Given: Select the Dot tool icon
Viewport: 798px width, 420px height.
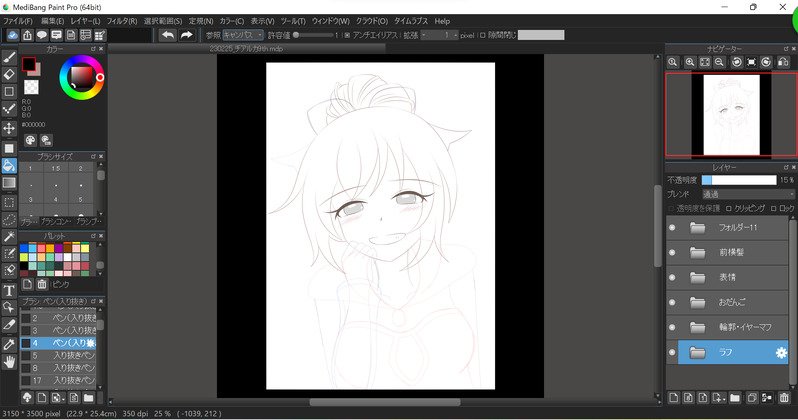Looking at the screenshot, I should [x=9, y=109].
